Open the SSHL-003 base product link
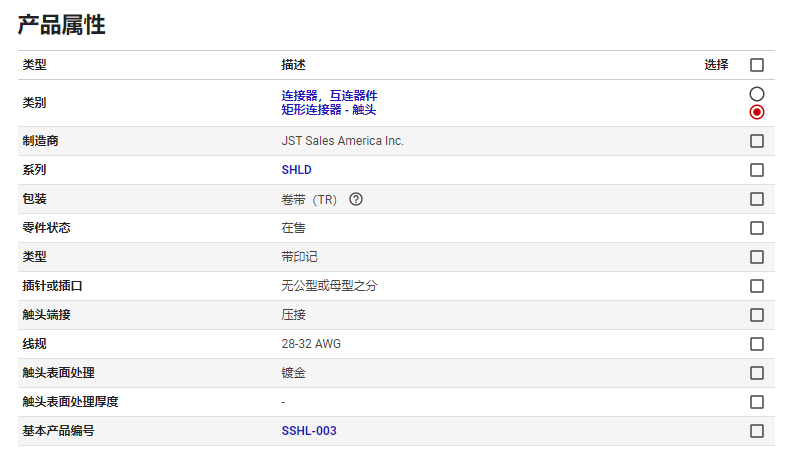 pos(309,431)
